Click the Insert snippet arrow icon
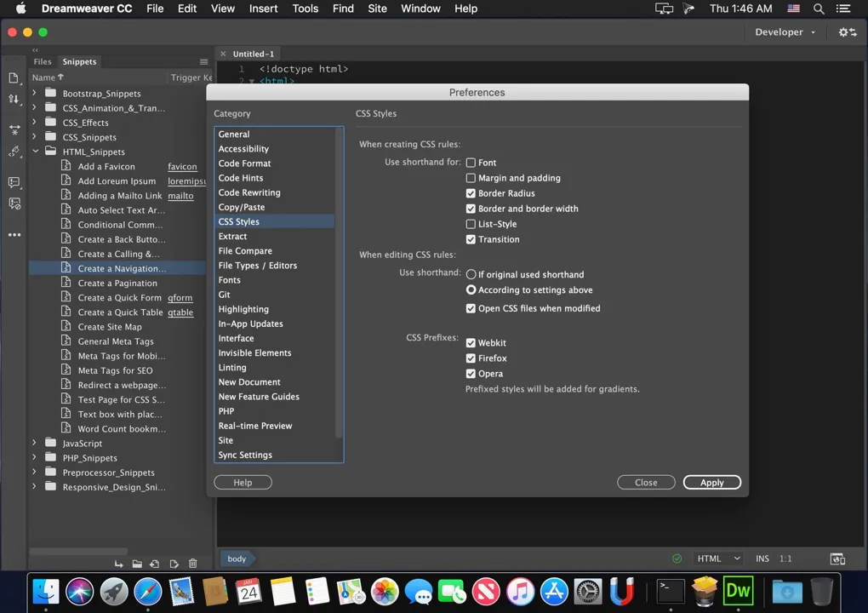Image resolution: width=868 pixels, height=613 pixels. pos(118,564)
